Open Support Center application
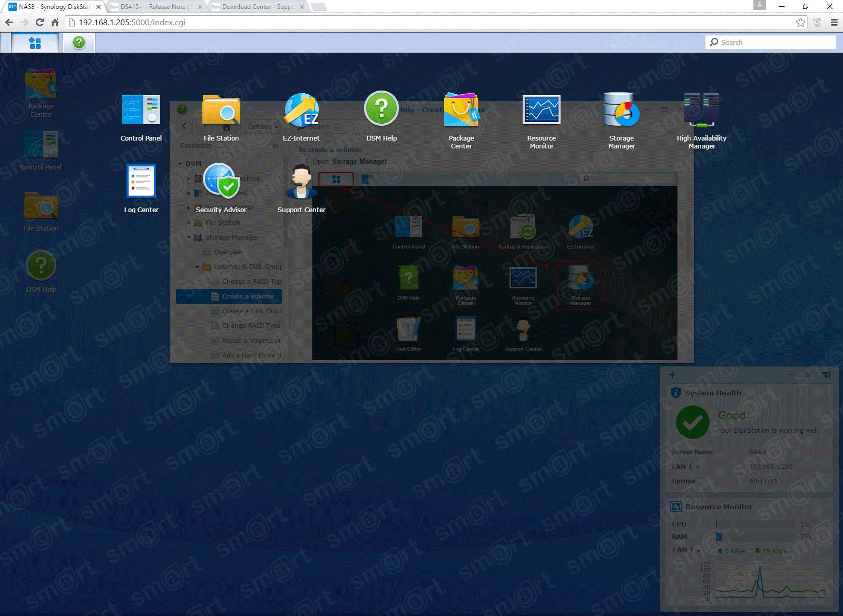 (301, 188)
